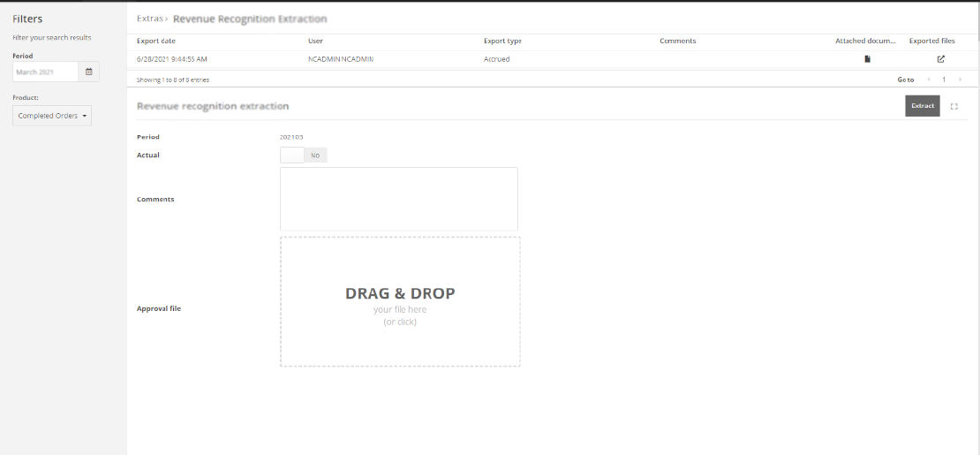Select page number 1 in pagination
The height and width of the screenshot is (455, 980).
943,80
